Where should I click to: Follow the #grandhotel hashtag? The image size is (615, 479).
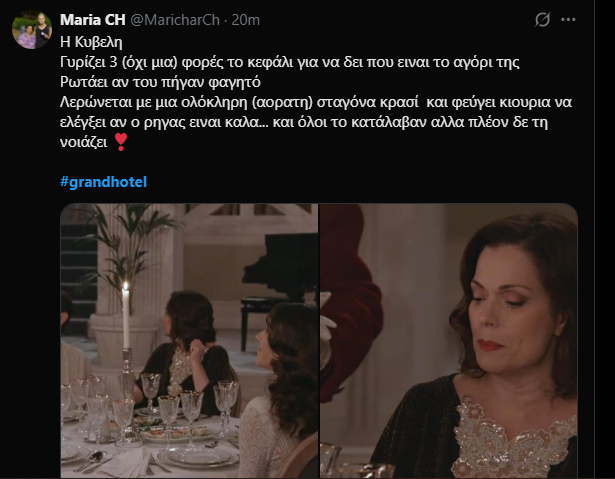tap(104, 182)
